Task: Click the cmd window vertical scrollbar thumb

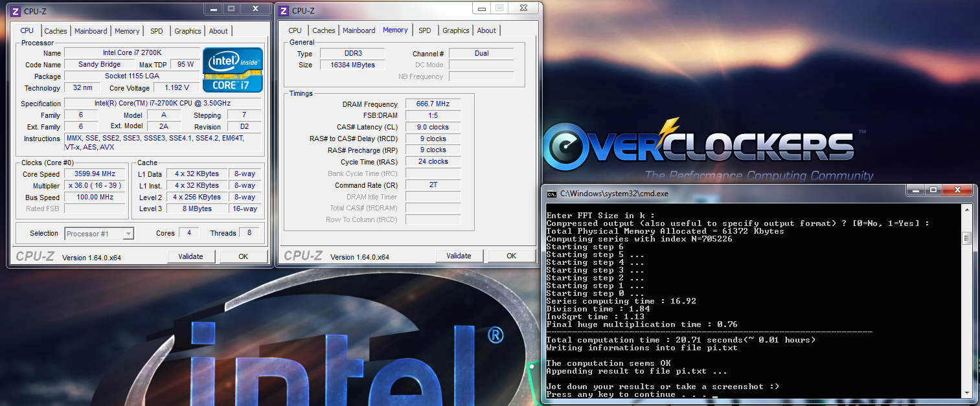Action: (967, 238)
